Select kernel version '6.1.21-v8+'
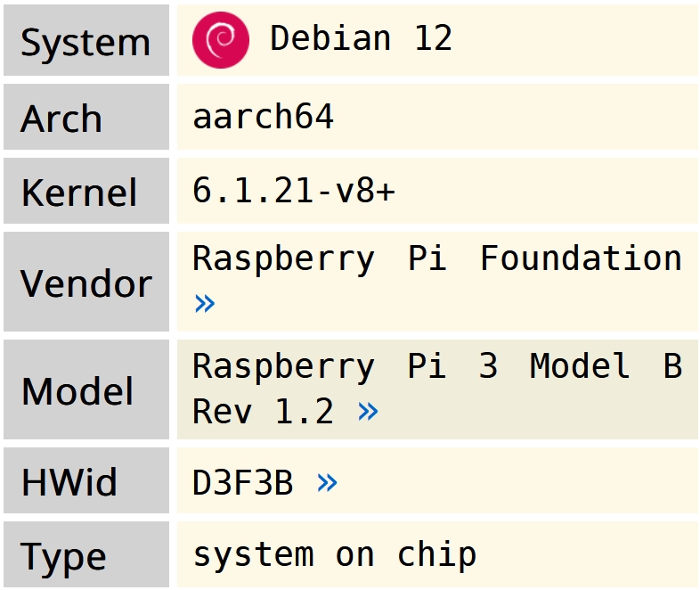Screen dimensions: 700x590 294,191
